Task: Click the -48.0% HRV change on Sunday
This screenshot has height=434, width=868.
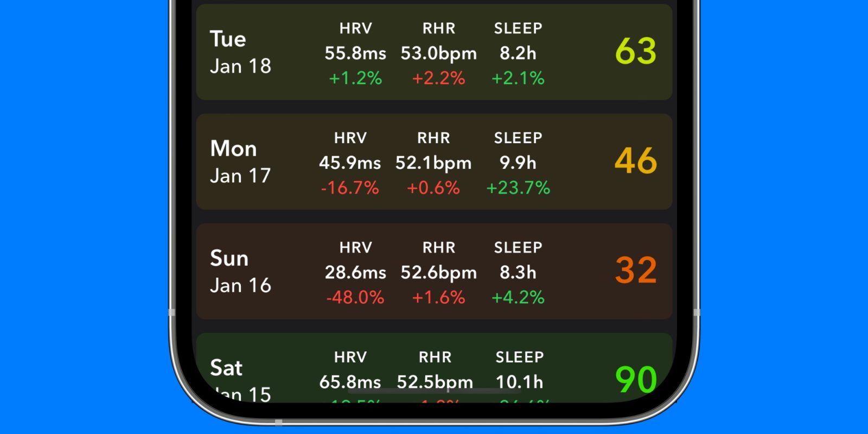Action: tap(355, 297)
